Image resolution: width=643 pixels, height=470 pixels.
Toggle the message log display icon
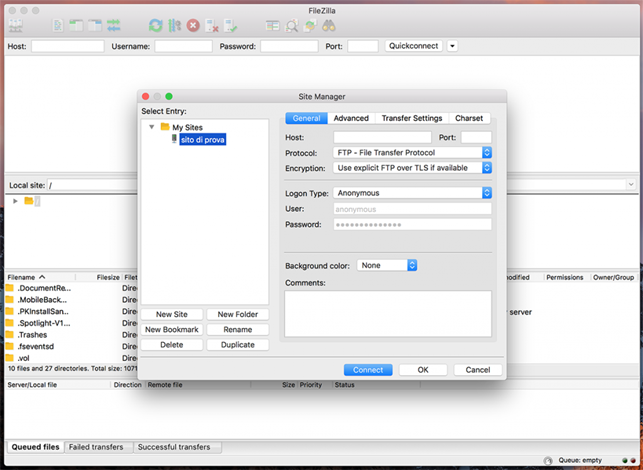(58, 26)
